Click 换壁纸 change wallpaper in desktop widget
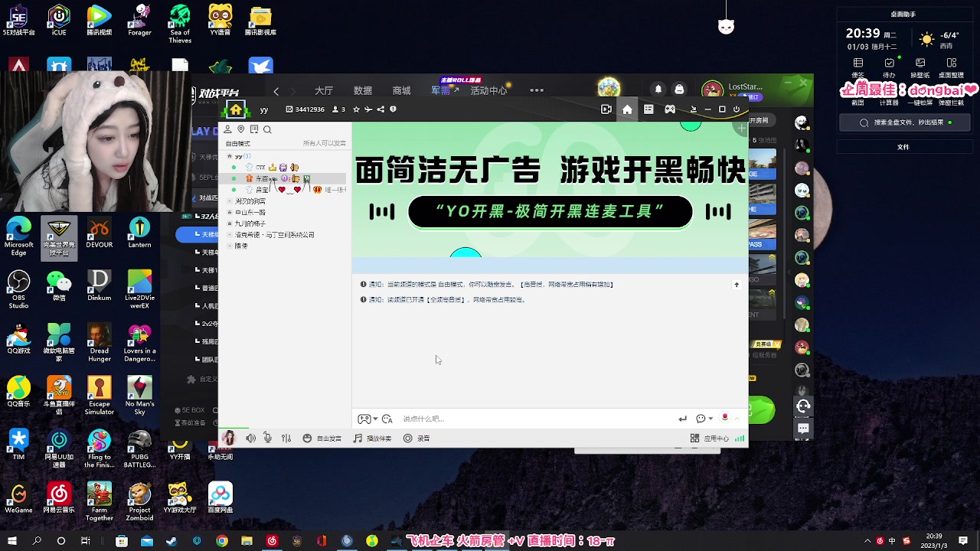 click(919, 67)
